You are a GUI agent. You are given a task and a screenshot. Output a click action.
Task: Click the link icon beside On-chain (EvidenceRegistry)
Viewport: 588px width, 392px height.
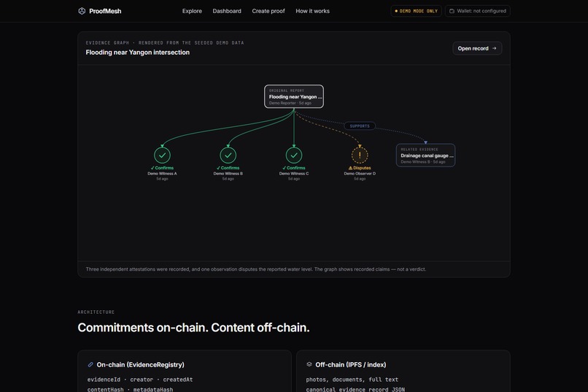(x=90, y=364)
